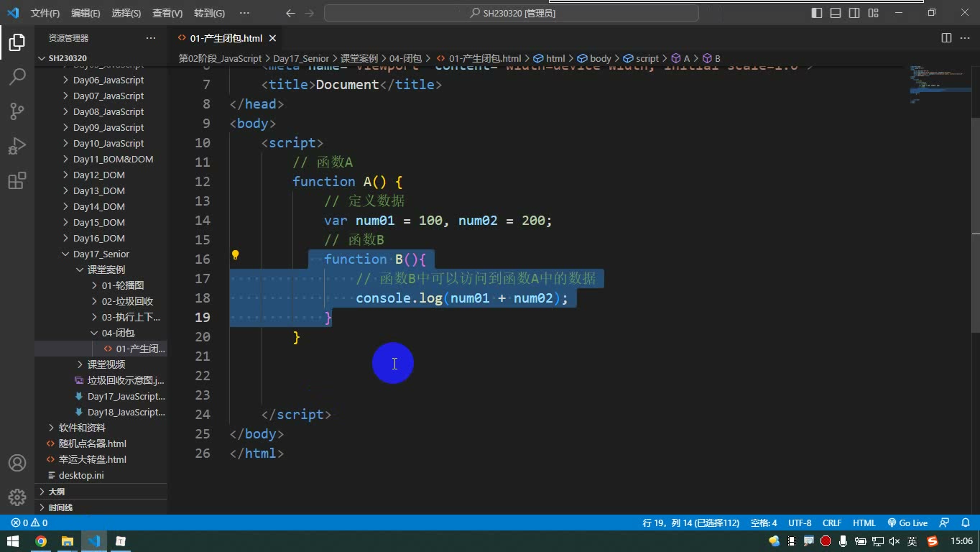
Task: Change encoding via UTF-8 status item
Action: (800, 523)
